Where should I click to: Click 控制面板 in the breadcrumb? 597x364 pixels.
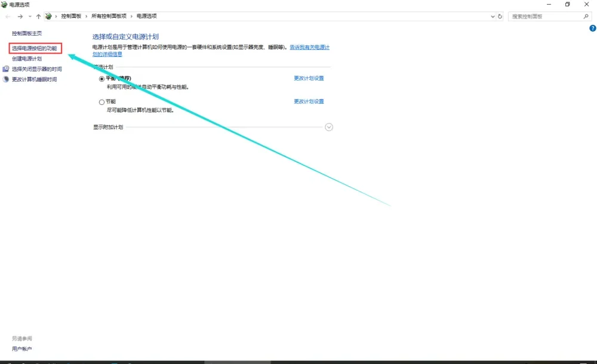[x=71, y=16]
